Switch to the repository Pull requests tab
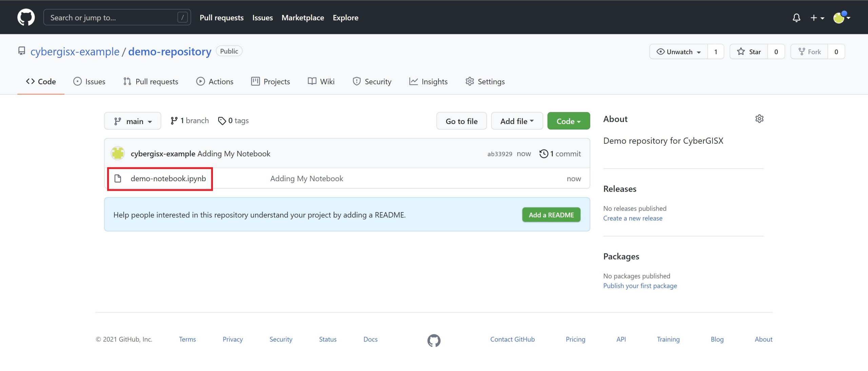The width and height of the screenshot is (868, 371). pos(151,82)
